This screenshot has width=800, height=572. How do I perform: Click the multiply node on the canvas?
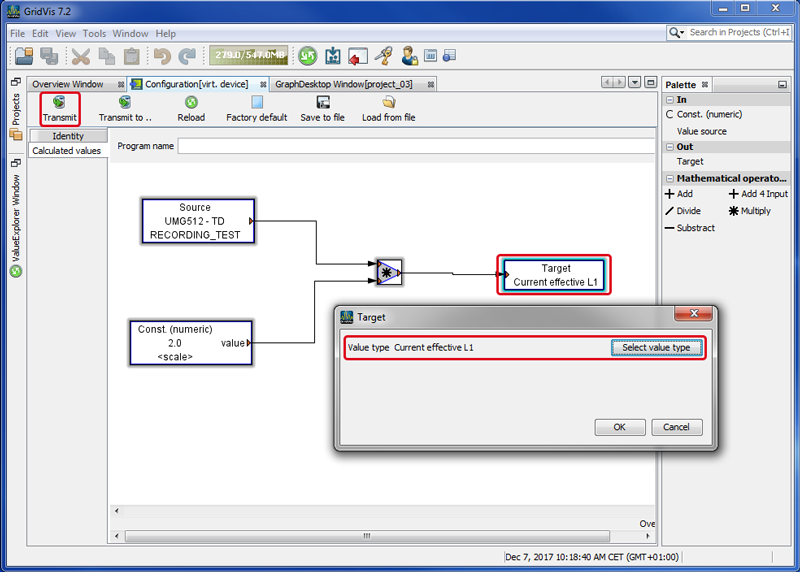[x=388, y=271]
